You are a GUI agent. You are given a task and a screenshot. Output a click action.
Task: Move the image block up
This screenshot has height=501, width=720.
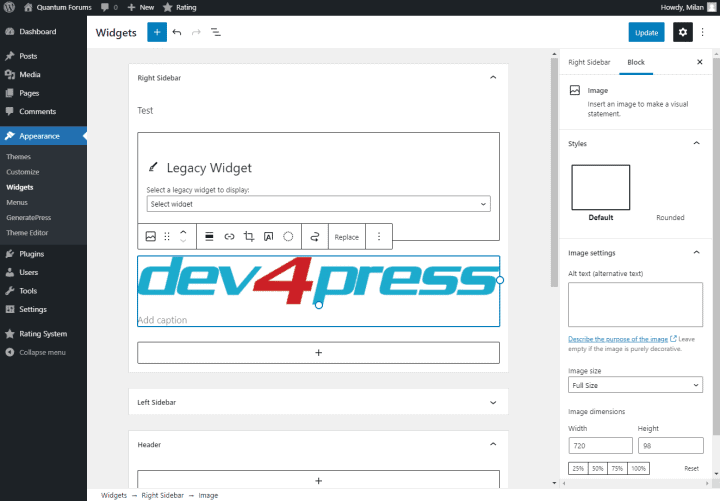tap(183, 232)
